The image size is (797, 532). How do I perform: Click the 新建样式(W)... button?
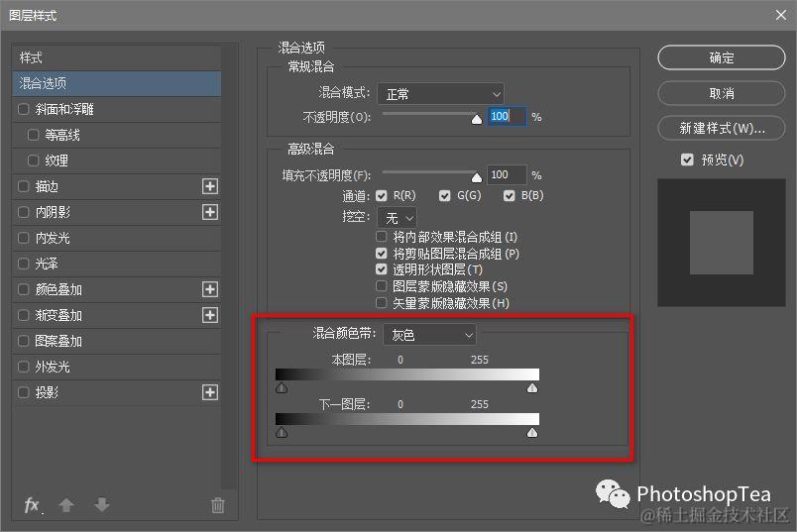722,128
